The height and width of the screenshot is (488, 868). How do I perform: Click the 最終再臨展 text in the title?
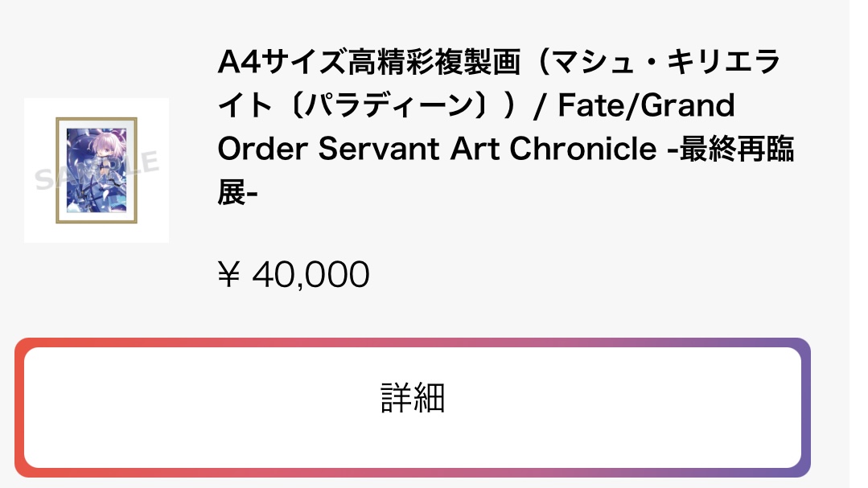(x=736, y=150)
